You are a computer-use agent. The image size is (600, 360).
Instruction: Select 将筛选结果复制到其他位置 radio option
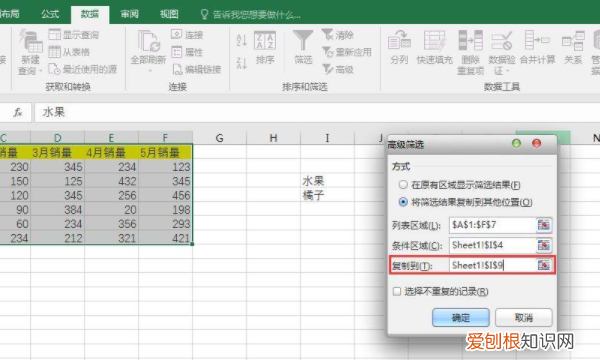pos(403,202)
